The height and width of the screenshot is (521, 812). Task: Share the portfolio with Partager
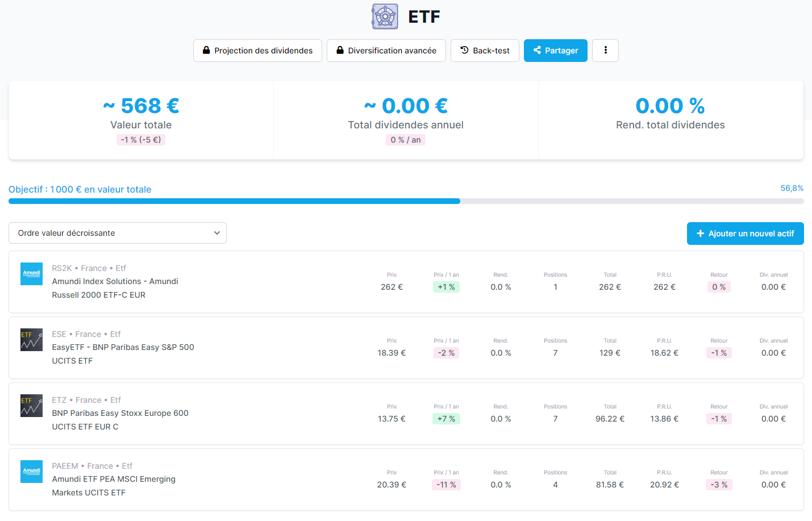[556, 51]
